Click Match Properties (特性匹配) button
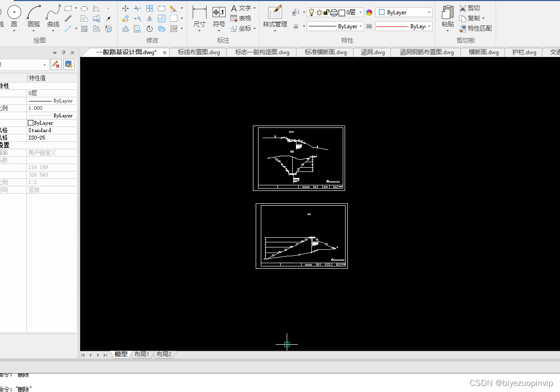This screenshot has width=560, height=392. pyautogui.click(x=476, y=29)
